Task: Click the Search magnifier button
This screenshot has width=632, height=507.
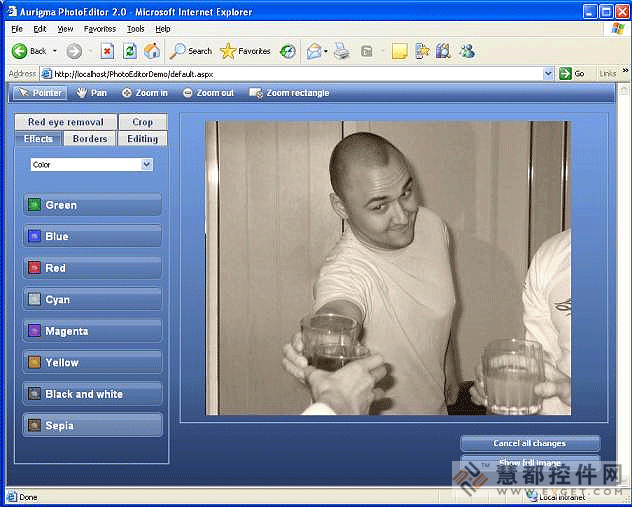Action: tap(191, 51)
